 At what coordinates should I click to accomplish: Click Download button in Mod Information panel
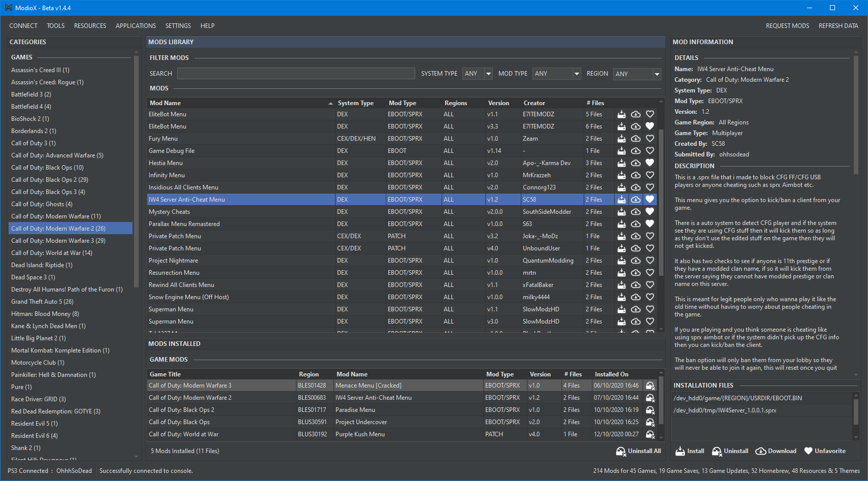[x=776, y=451]
